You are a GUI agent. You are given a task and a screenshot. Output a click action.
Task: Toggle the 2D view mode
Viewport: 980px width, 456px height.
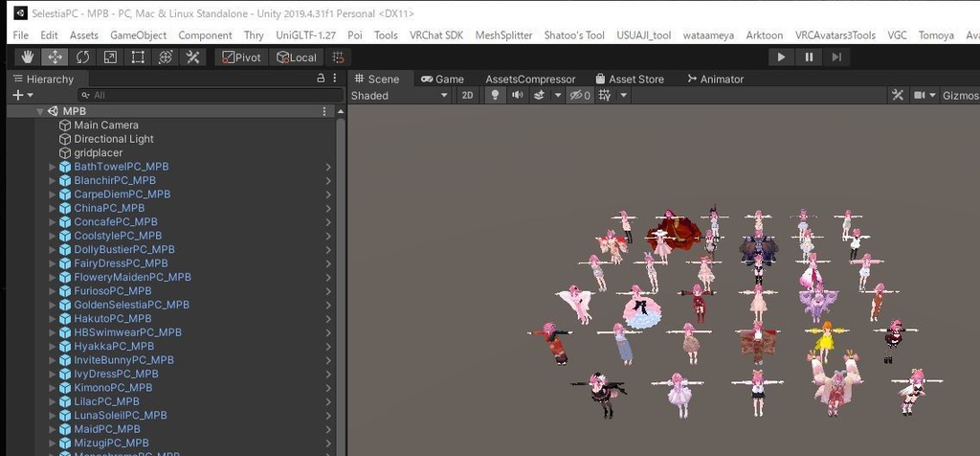[x=467, y=95]
